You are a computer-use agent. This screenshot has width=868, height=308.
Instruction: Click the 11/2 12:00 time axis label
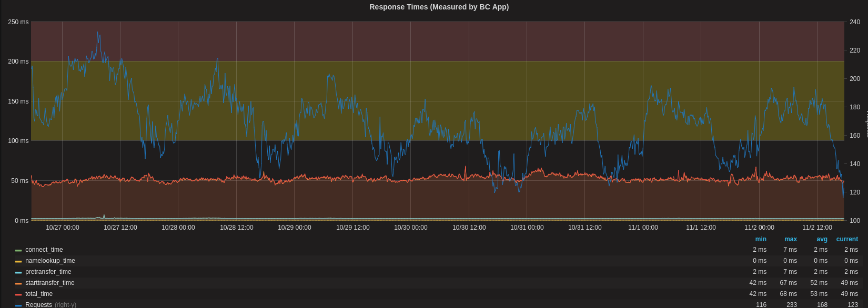817,228
